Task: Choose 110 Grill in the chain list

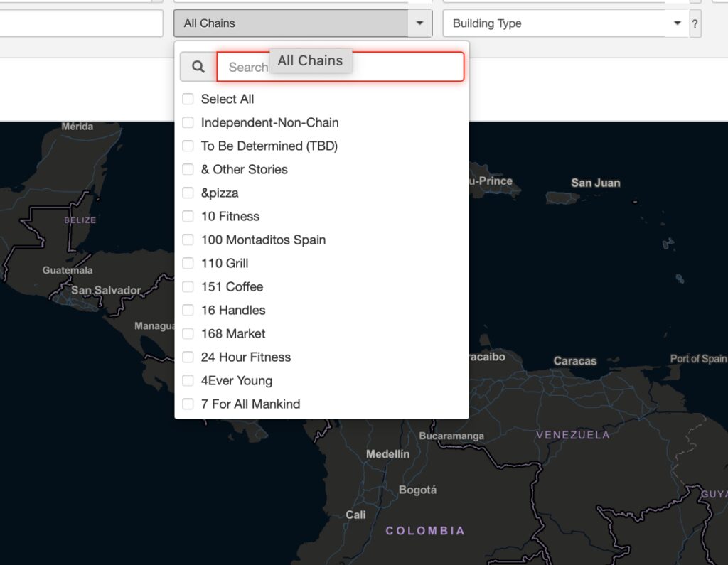Action: (188, 263)
